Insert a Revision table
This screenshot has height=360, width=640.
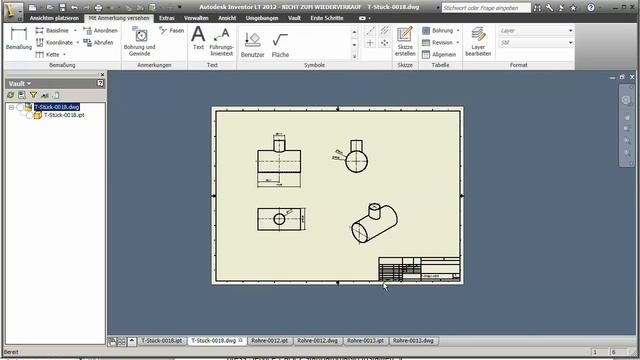438,42
